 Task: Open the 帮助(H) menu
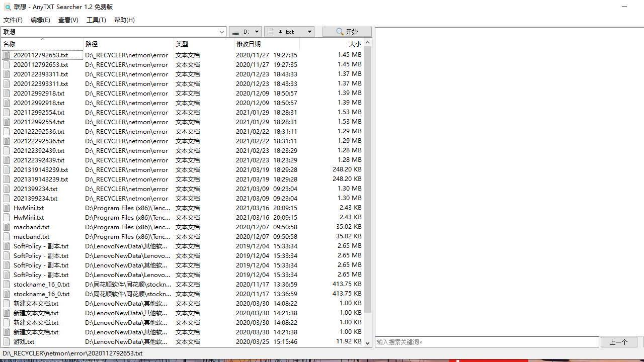[124, 20]
